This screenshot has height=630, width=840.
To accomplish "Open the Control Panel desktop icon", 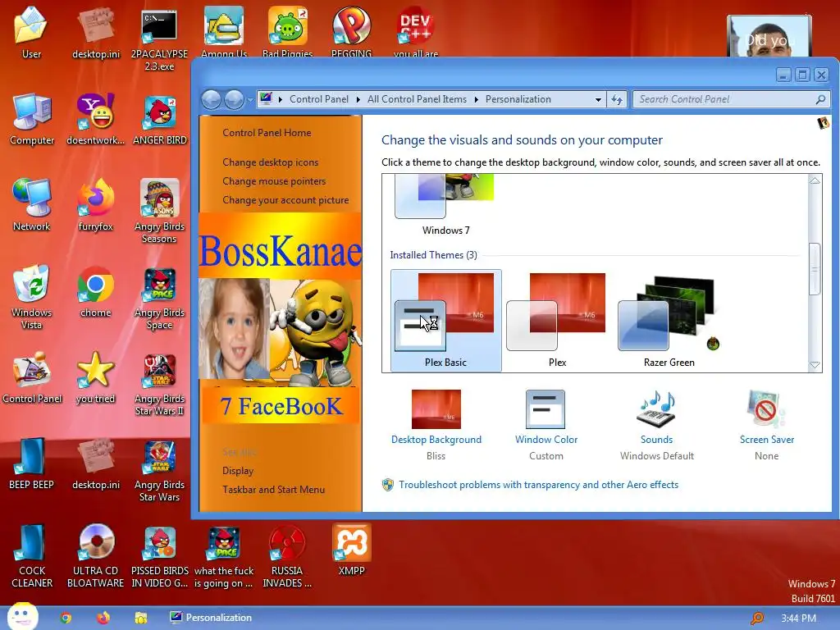I will point(32,377).
